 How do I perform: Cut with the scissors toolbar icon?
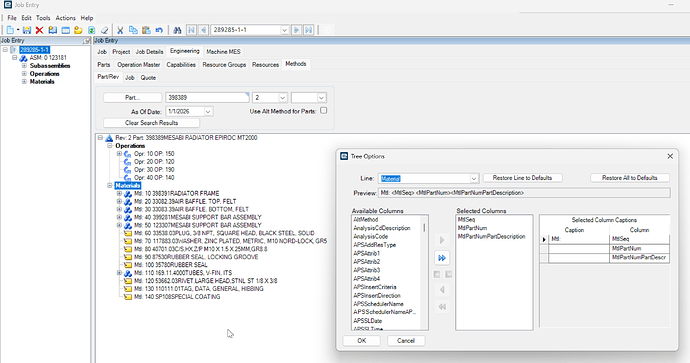[x=120, y=30]
